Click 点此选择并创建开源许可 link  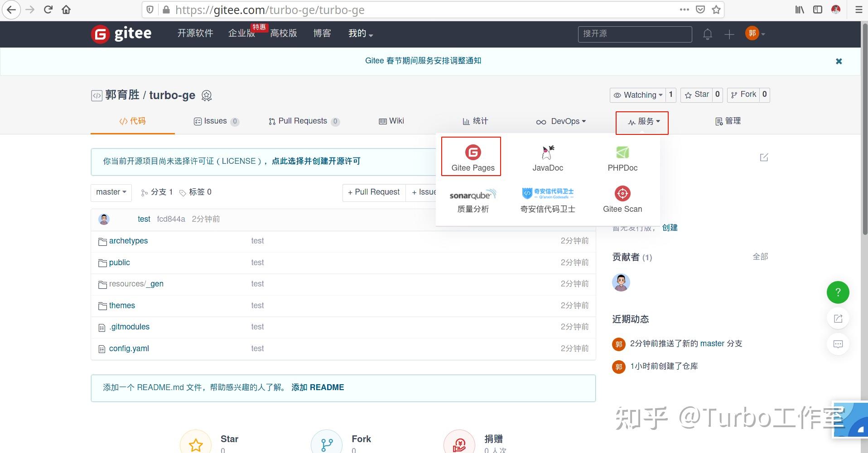(316, 162)
